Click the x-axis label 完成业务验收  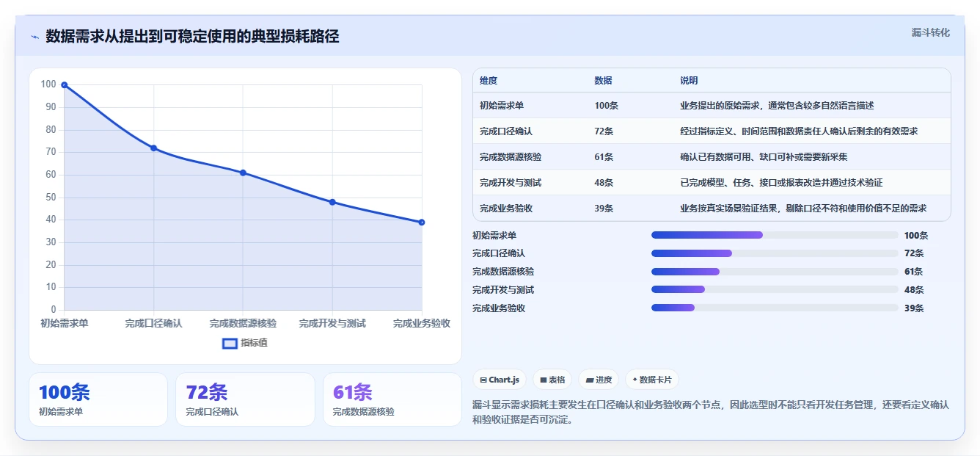click(x=421, y=323)
